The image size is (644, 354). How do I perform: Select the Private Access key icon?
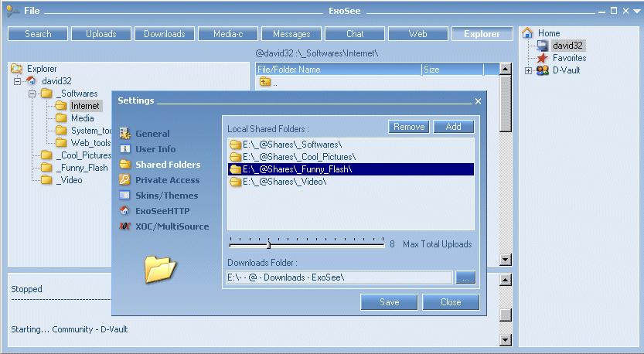[x=124, y=180]
